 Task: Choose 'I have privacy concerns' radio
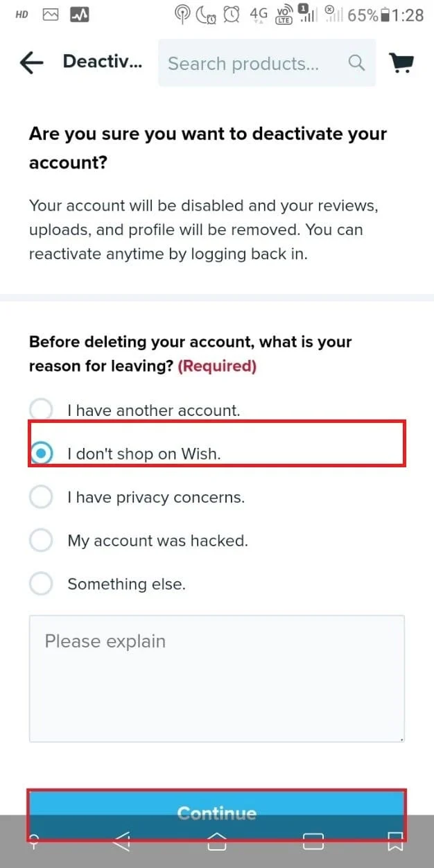click(x=41, y=497)
